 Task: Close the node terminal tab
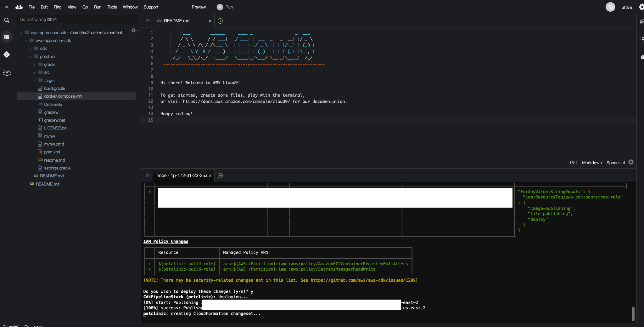(210, 176)
